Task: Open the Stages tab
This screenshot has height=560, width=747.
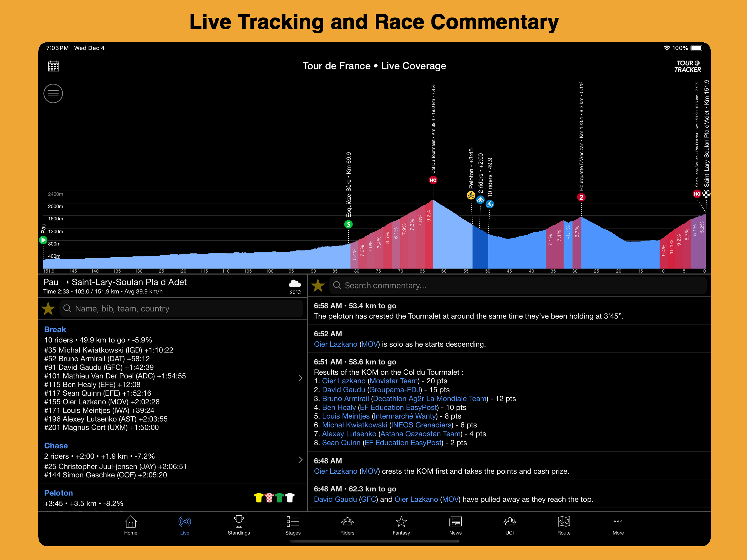Action: coord(293,526)
